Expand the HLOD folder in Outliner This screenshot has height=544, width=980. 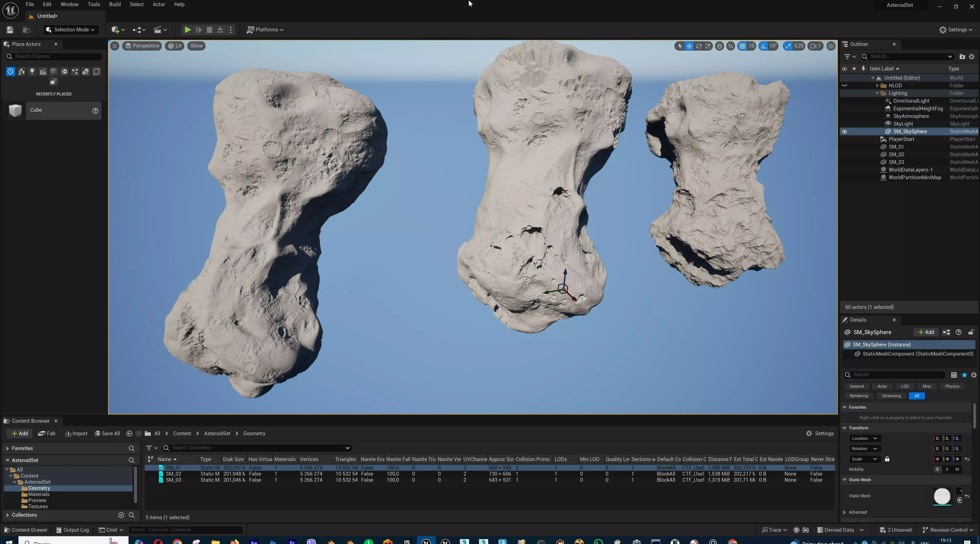(877, 86)
